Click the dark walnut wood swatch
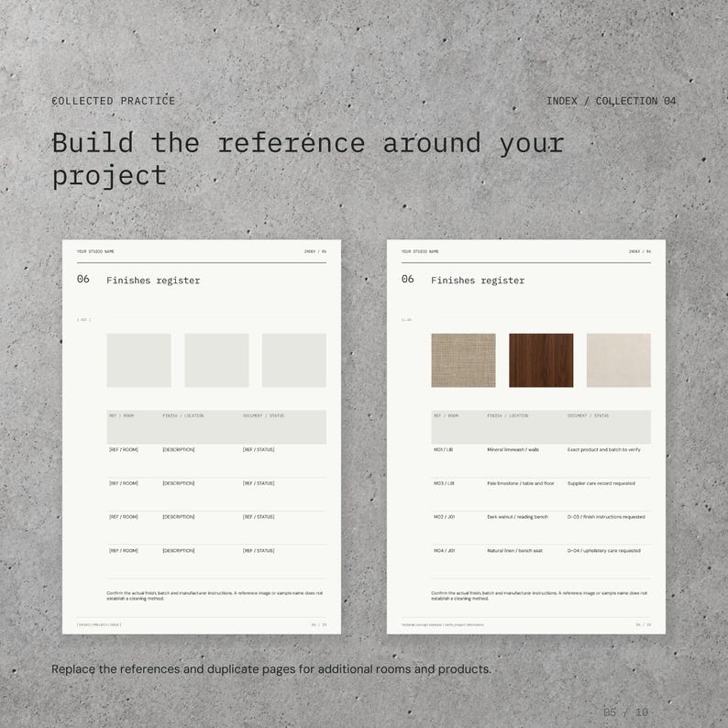Viewport: 728px width, 728px height. tap(541, 360)
